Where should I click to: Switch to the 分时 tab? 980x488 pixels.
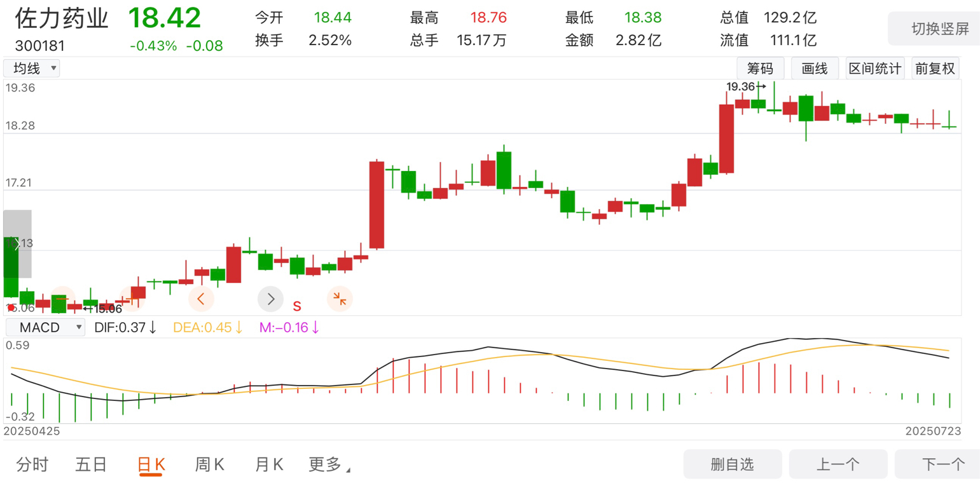[32, 465]
